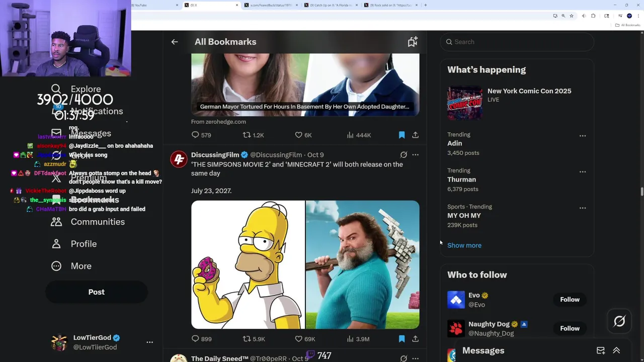Click Show more under What's happening
Screen dimensions: 644x362
pyautogui.click(x=464, y=245)
